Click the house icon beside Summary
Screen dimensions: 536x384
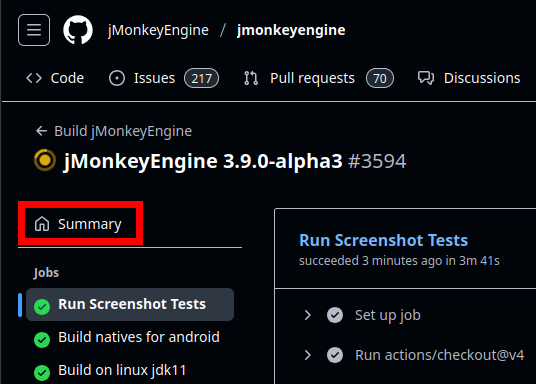point(42,224)
